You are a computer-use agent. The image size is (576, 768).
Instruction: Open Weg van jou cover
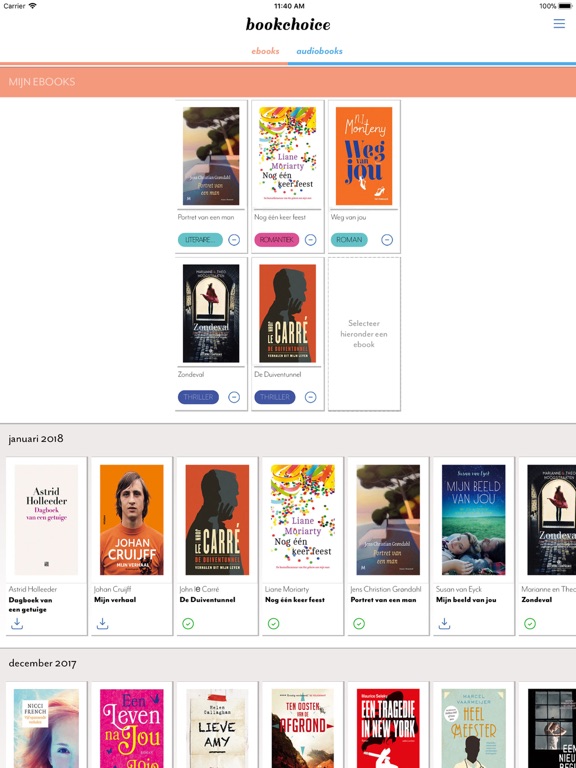point(364,156)
